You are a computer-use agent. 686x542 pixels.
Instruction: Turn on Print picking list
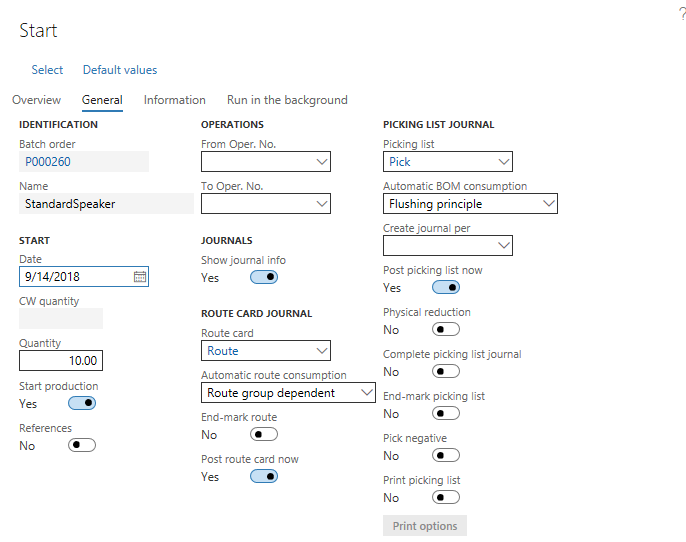[x=446, y=497]
